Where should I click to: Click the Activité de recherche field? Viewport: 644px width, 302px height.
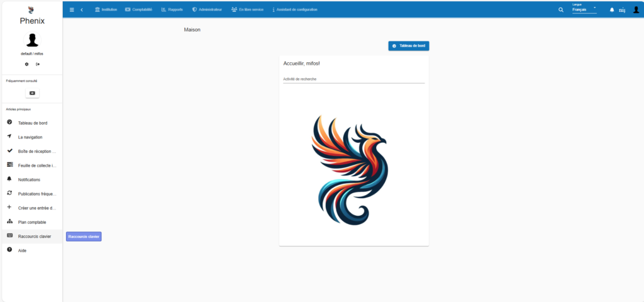tap(353, 79)
